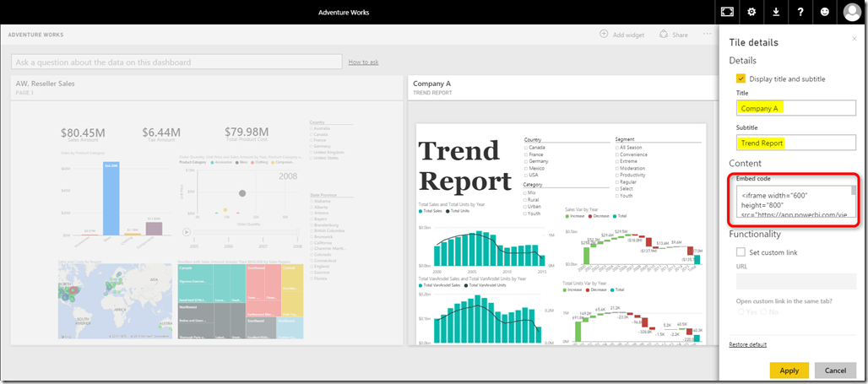The width and height of the screenshot is (868, 384).
Task: Click the Company A tile title
Action: 431,84
